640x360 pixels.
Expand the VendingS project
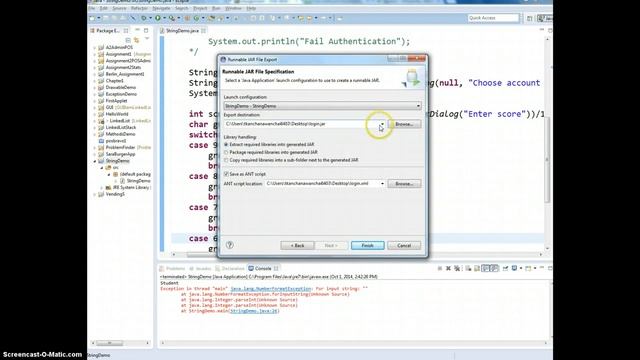click(x=95, y=194)
